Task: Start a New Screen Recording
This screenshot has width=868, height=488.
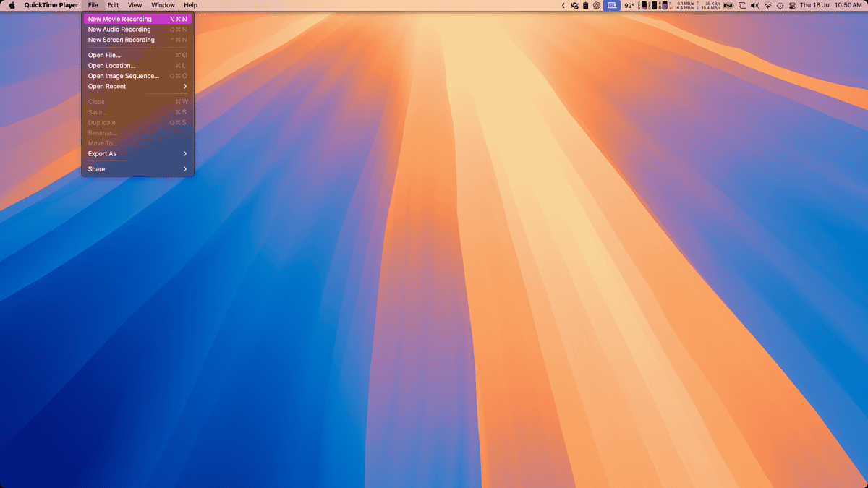Action: tap(121, 40)
